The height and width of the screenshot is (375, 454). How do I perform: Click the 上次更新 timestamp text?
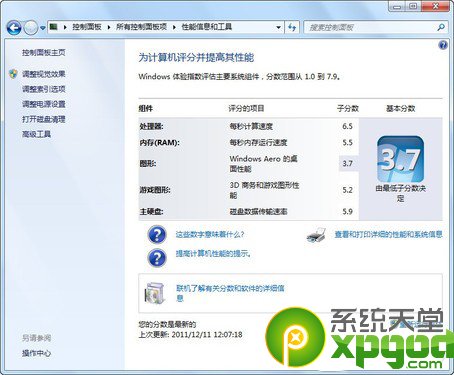[x=191, y=334]
